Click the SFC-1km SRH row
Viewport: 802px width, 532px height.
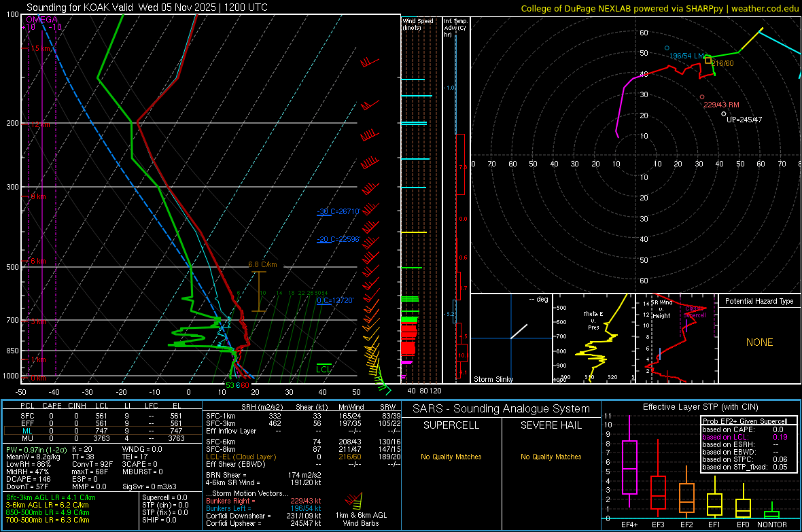pos(303,416)
